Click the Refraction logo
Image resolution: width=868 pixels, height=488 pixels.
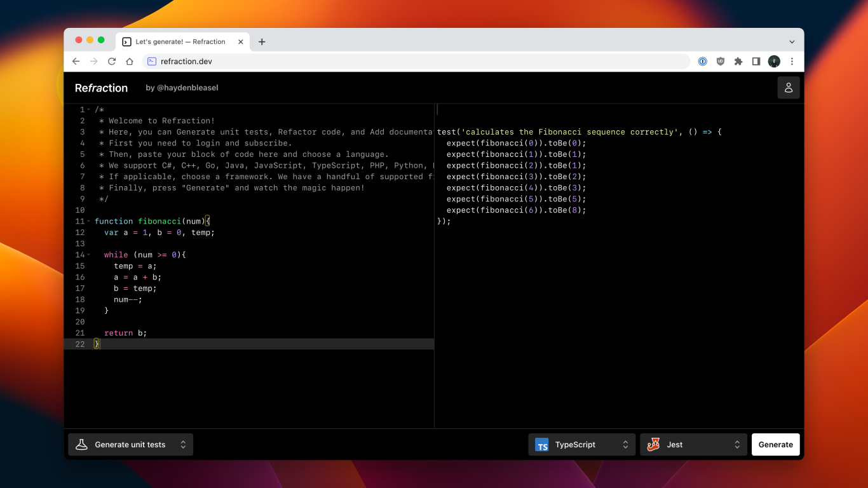pyautogui.click(x=101, y=88)
